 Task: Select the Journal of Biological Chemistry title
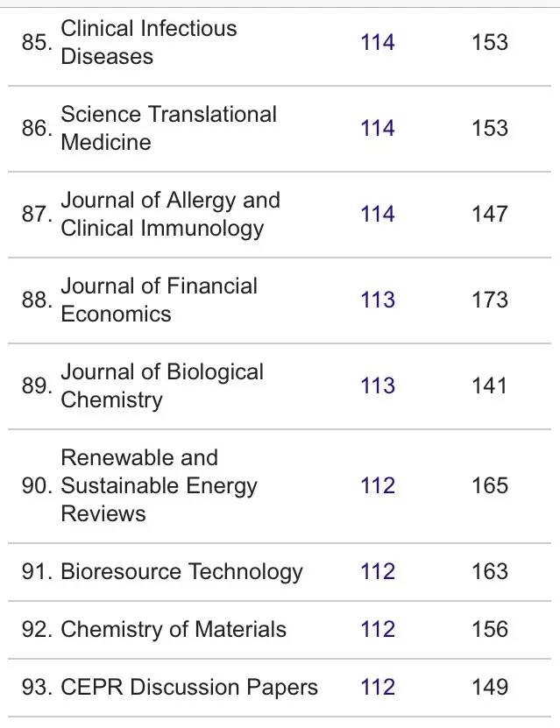[161, 385]
